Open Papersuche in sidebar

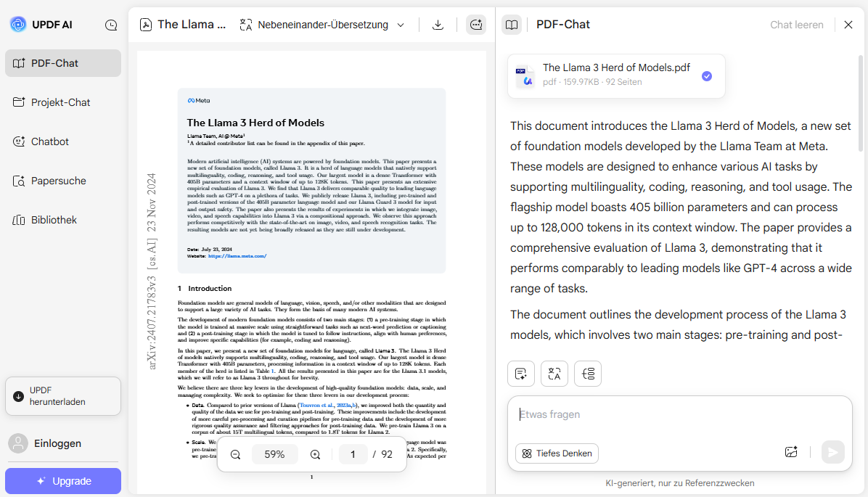pos(63,181)
